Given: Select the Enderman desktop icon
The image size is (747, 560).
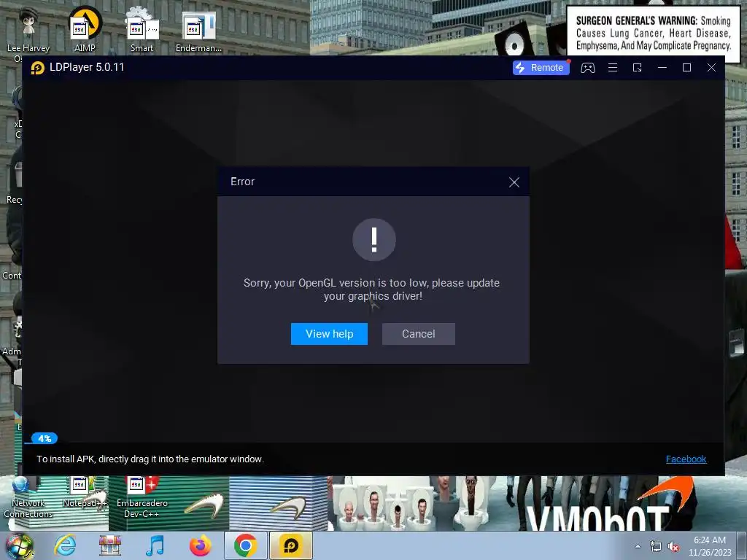Looking at the screenshot, I should point(198,29).
